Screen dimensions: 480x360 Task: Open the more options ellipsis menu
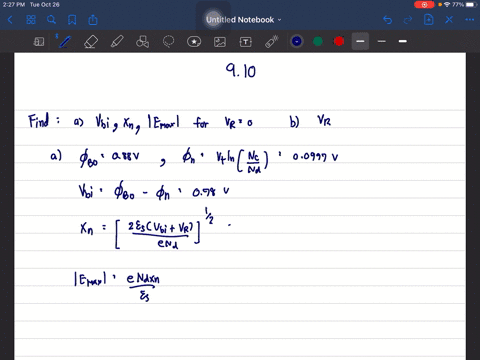(x=470, y=20)
